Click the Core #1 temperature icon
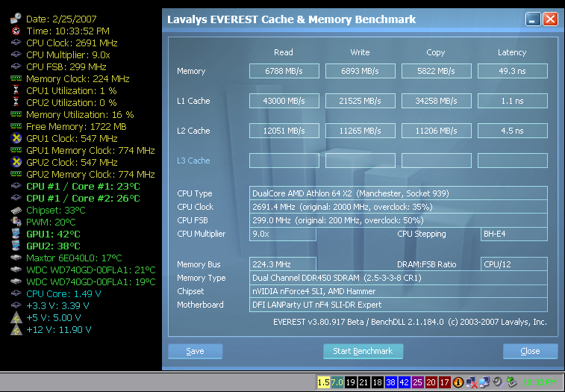The height and width of the screenshot is (392, 565). click(x=16, y=186)
